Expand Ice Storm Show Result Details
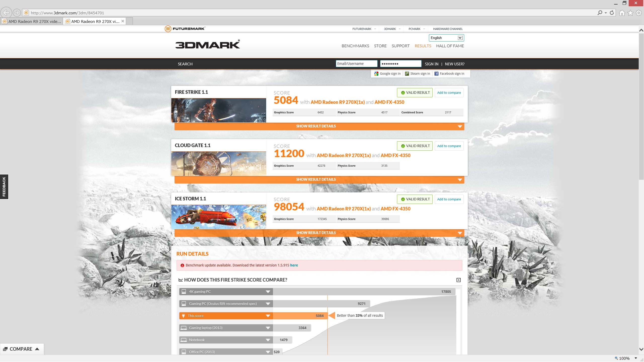This screenshot has width=644, height=362. pos(319,233)
